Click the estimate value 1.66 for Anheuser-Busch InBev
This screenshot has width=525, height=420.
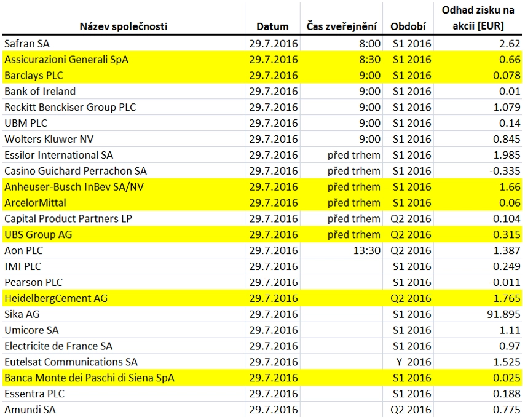(510, 187)
